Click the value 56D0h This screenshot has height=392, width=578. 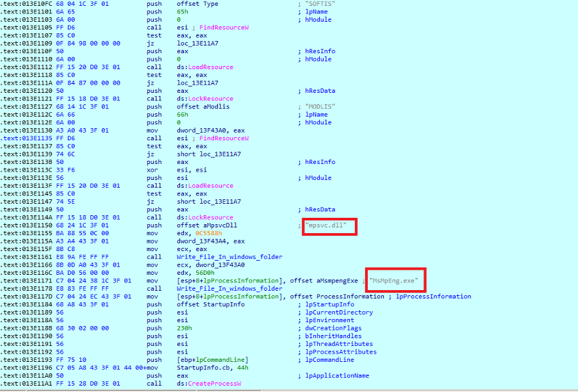pos(204,273)
